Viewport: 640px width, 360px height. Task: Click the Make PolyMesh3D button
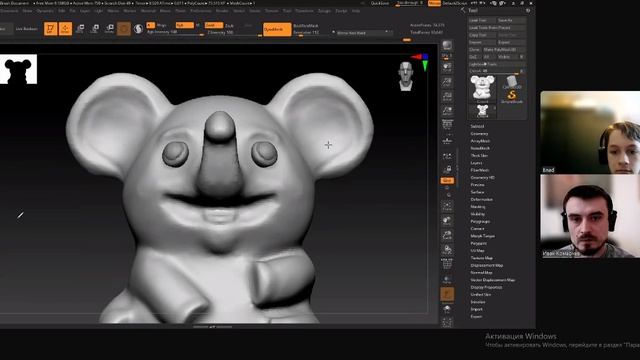click(x=504, y=50)
